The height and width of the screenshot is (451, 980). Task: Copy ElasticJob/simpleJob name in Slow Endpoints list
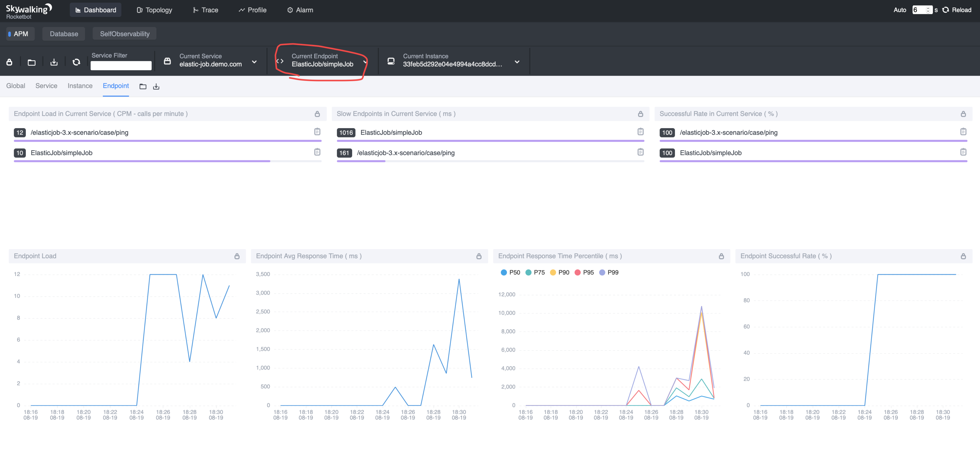[640, 132]
